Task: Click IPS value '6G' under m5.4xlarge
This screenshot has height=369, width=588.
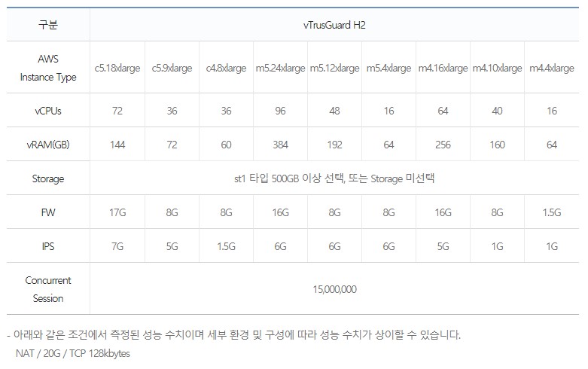Action: (x=389, y=246)
